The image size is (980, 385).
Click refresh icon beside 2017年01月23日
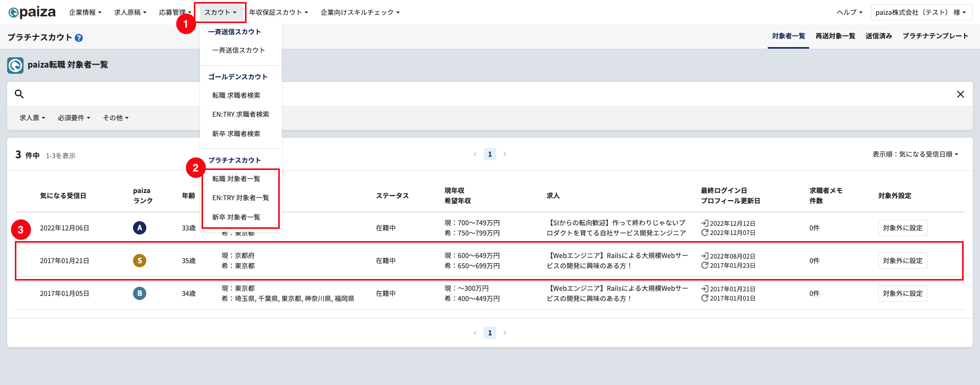pos(705,265)
